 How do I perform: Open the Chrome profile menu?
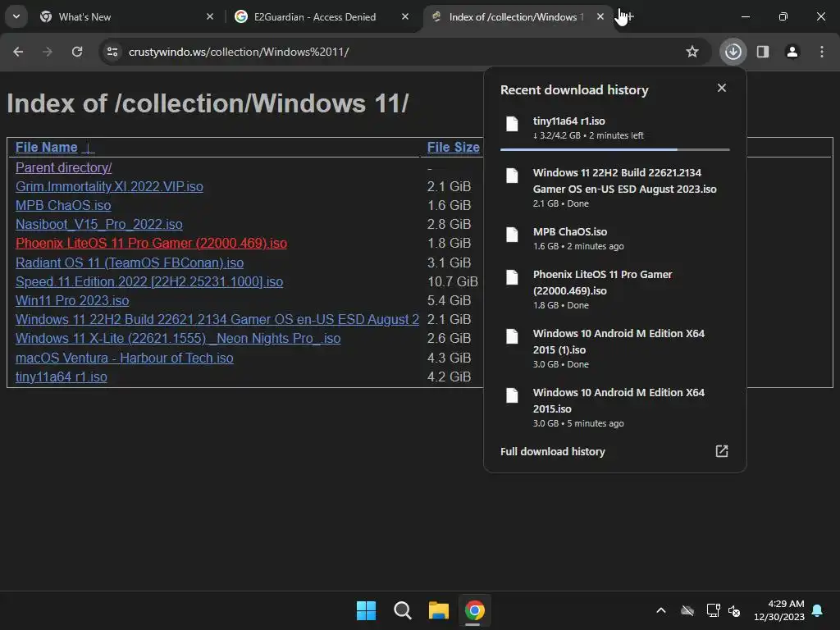[x=792, y=52]
